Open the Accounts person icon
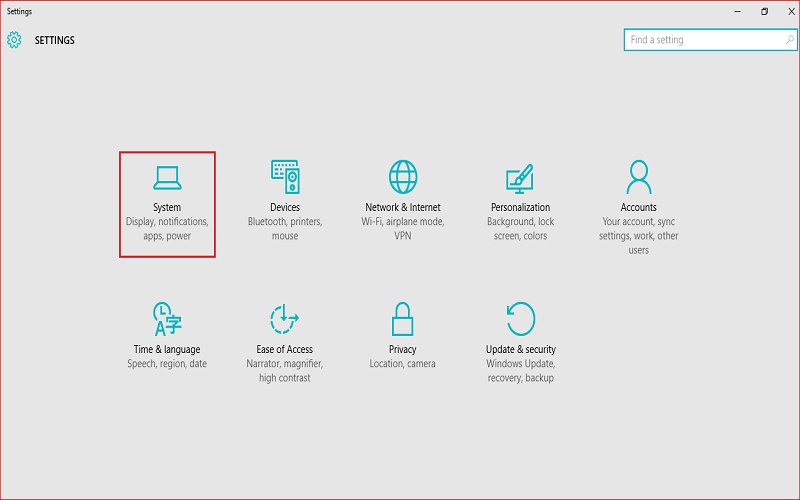Viewport: 800px width, 500px height. 639,177
